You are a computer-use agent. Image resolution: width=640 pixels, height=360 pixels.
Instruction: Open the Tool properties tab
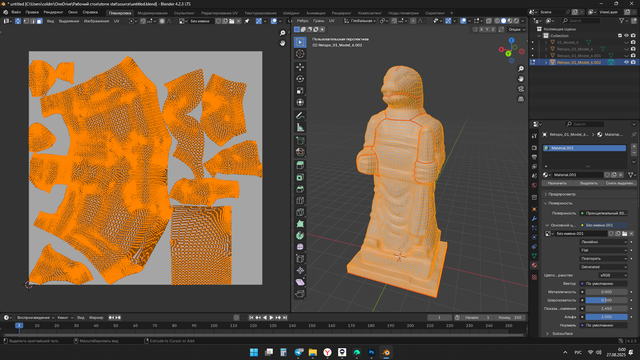tap(534, 136)
